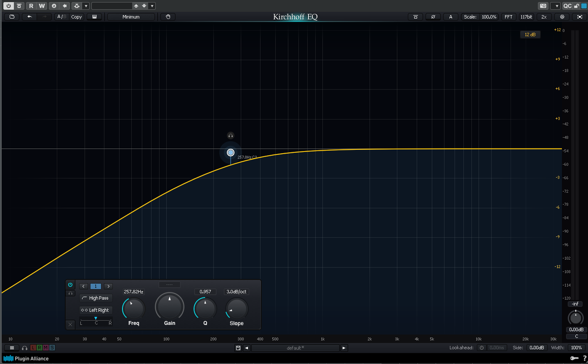Image resolution: width=588 pixels, height=364 pixels.
Task: Toggle the plugin power button in the host bar
Action: (x=8, y=6)
